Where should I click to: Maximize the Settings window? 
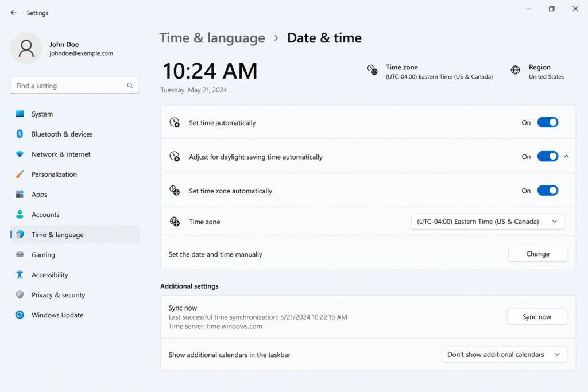pyautogui.click(x=552, y=9)
